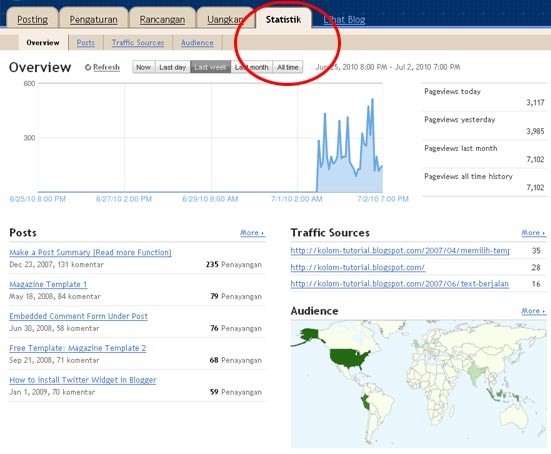Screen dimensions: 551x454
Task: Click the 7/1/10 2:00 AM axis label
Action: 297,199
